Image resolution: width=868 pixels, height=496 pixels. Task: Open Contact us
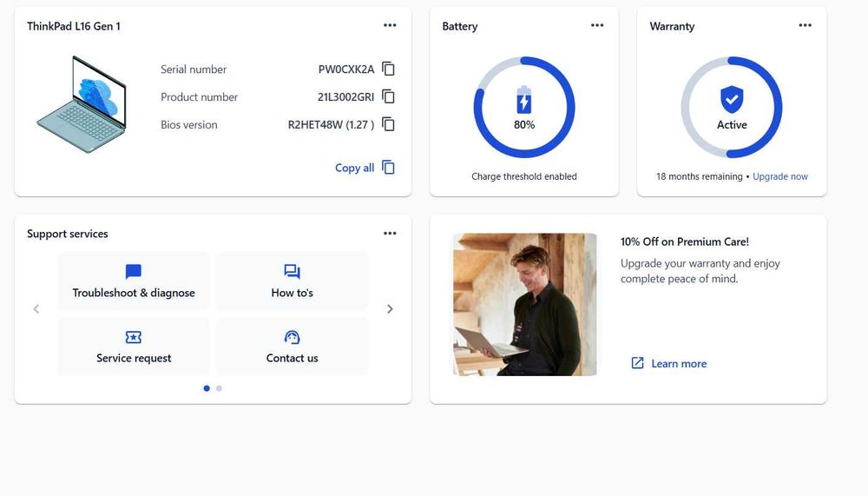292,347
